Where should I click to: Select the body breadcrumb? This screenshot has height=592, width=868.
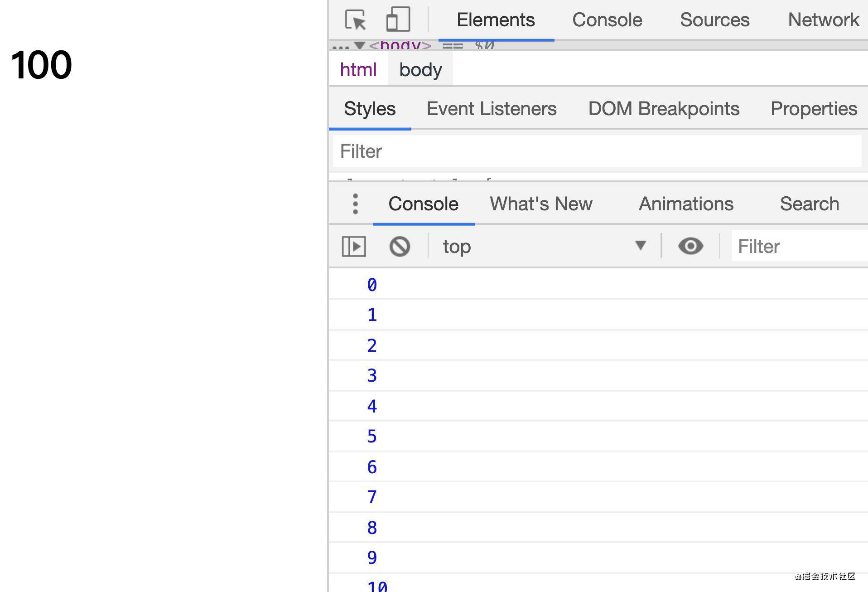420,70
